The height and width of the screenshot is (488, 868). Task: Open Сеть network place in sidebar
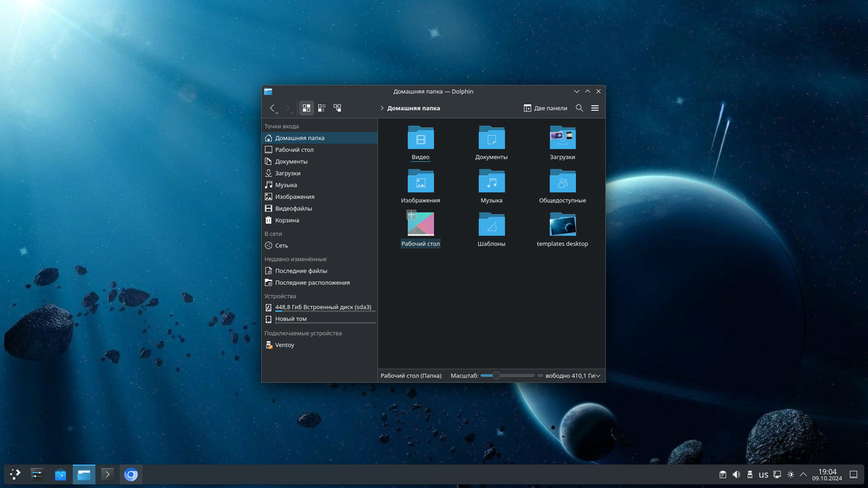coord(320,246)
